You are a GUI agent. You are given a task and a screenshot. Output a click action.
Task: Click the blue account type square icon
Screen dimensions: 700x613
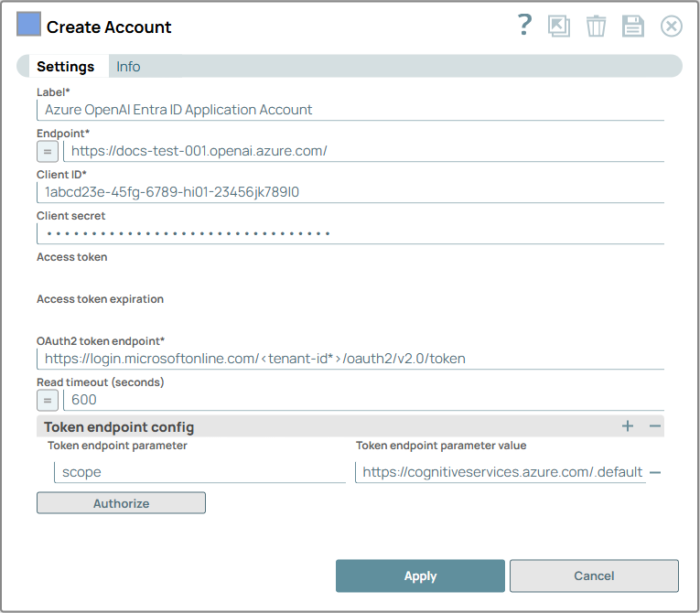(28, 24)
